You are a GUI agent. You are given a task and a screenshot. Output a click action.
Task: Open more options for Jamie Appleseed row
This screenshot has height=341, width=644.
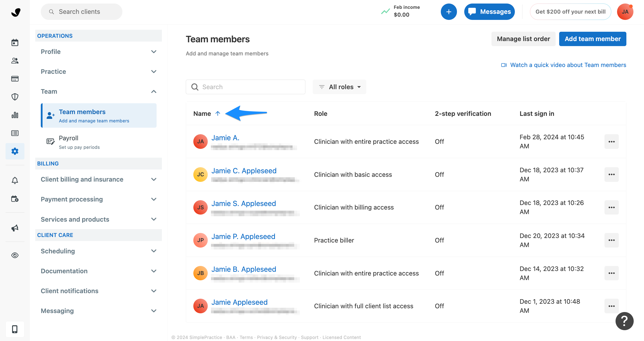[612, 306]
